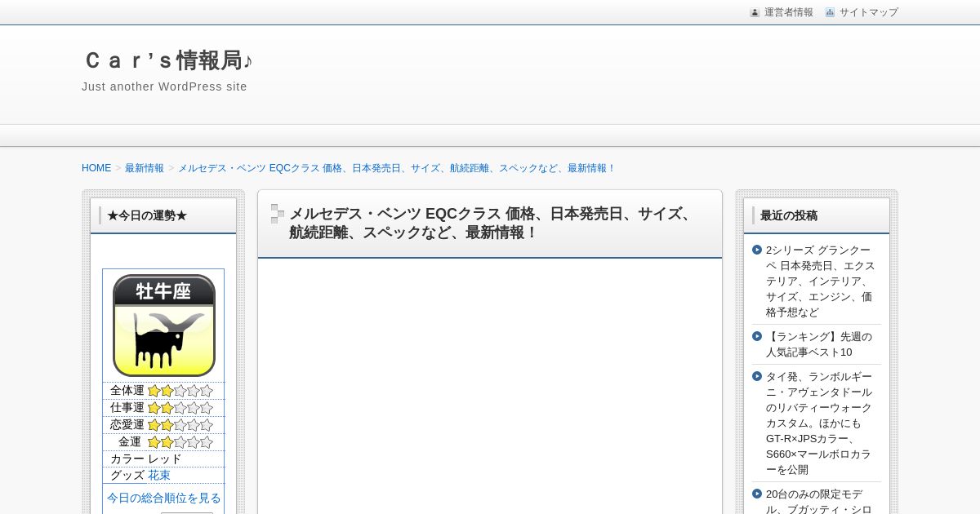This screenshot has width=980, height=514.
Task: Click the 最近の投稿 widget heading
Action: pyautogui.click(x=789, y=215)
